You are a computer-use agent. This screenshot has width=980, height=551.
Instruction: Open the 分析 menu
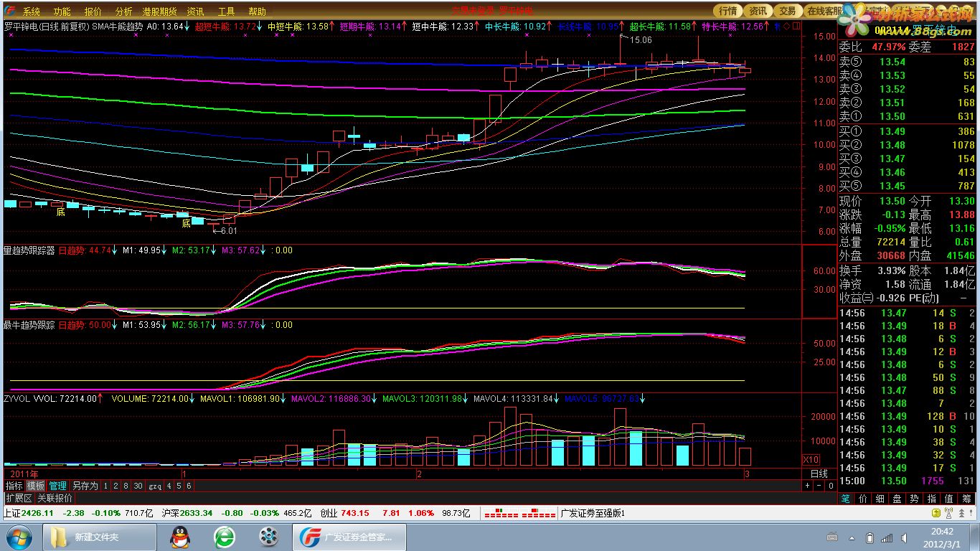click(x=123, y=11)
